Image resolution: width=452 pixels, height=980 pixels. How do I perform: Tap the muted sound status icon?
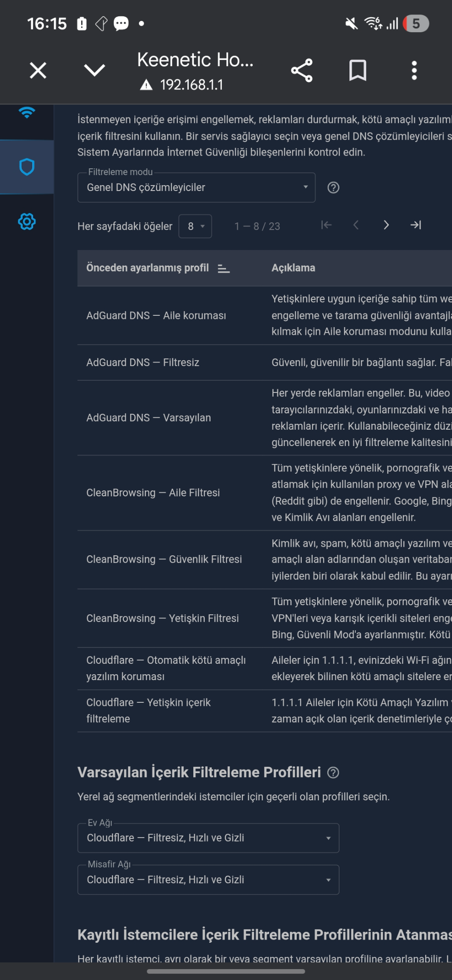tap(351, 23)
